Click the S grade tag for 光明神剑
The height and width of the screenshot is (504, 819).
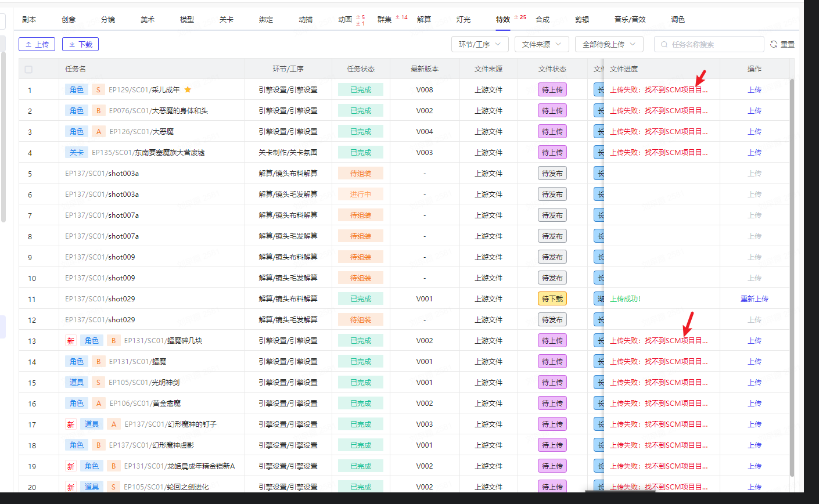point(98,383)
